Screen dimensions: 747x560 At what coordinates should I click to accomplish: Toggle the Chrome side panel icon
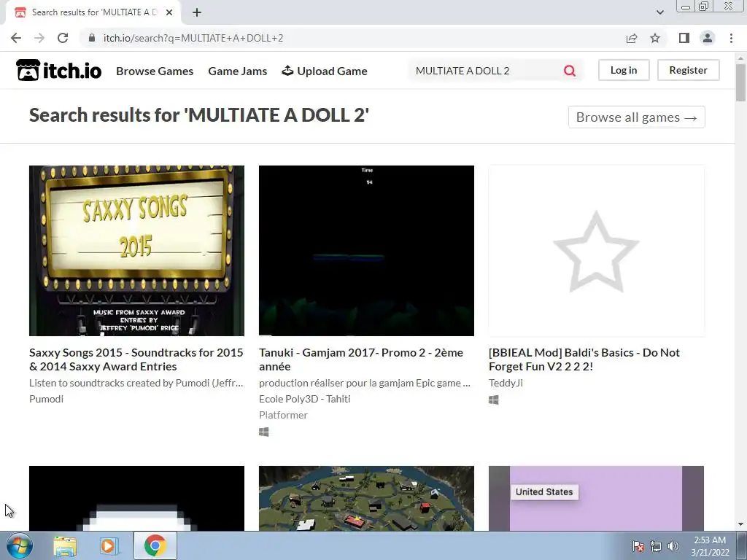684,38
